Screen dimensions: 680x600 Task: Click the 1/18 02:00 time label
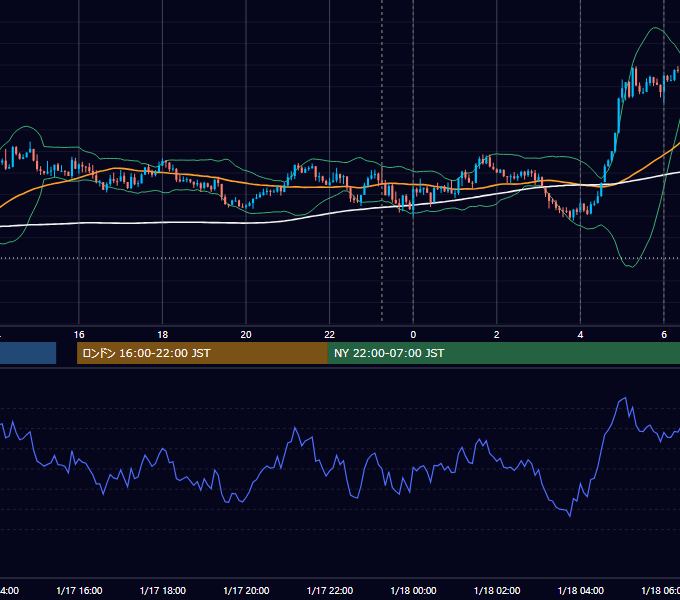pyautogui.click(x=497, y=590)
